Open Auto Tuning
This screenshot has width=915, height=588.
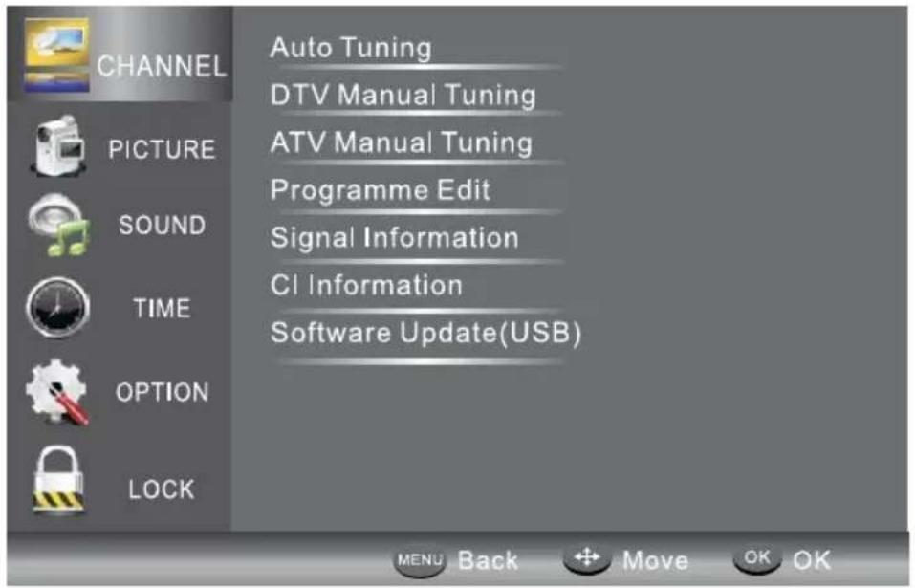tap(351, 48)
